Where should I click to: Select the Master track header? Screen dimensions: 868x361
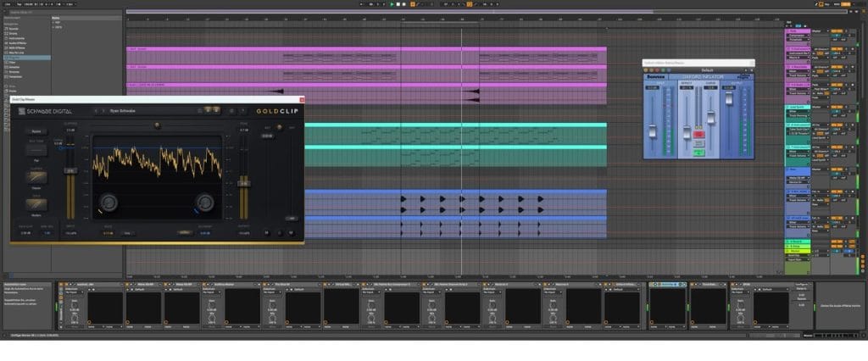[797, 251]
